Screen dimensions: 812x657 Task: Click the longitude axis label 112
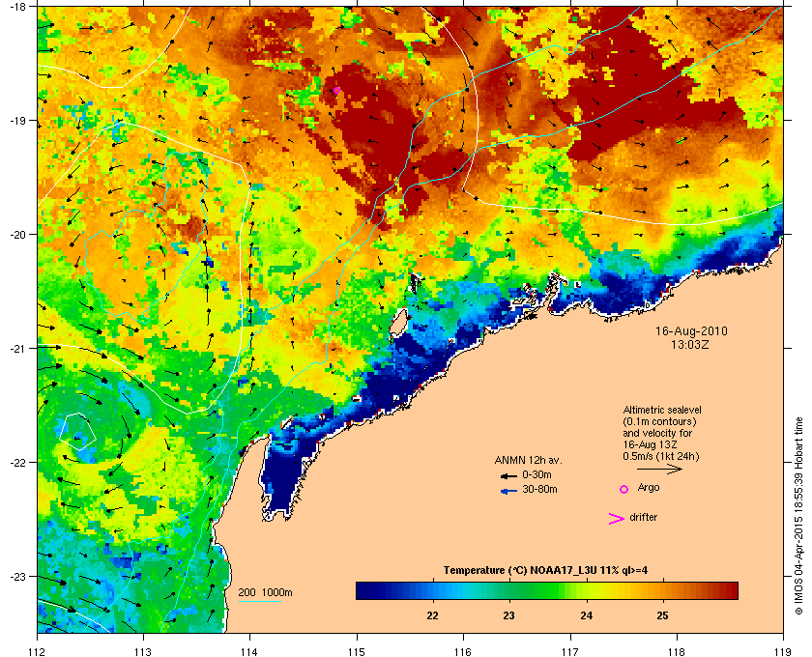37,652
